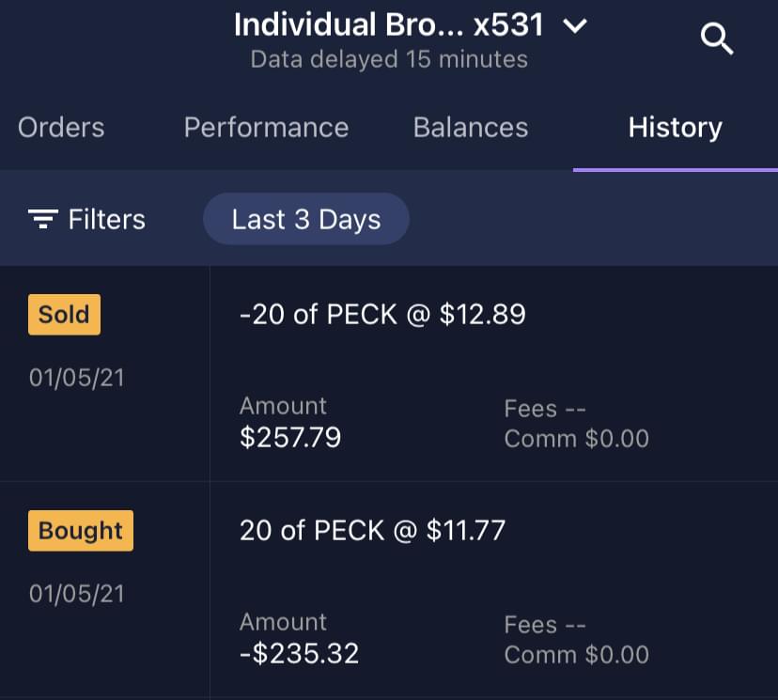Select the History tab
This screenshot has height=700, width=778.
[675, 128]
